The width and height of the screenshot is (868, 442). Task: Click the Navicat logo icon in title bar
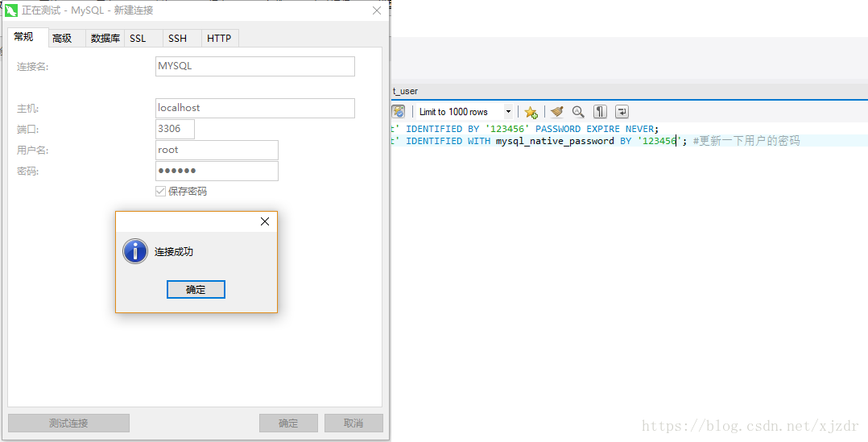10,10
